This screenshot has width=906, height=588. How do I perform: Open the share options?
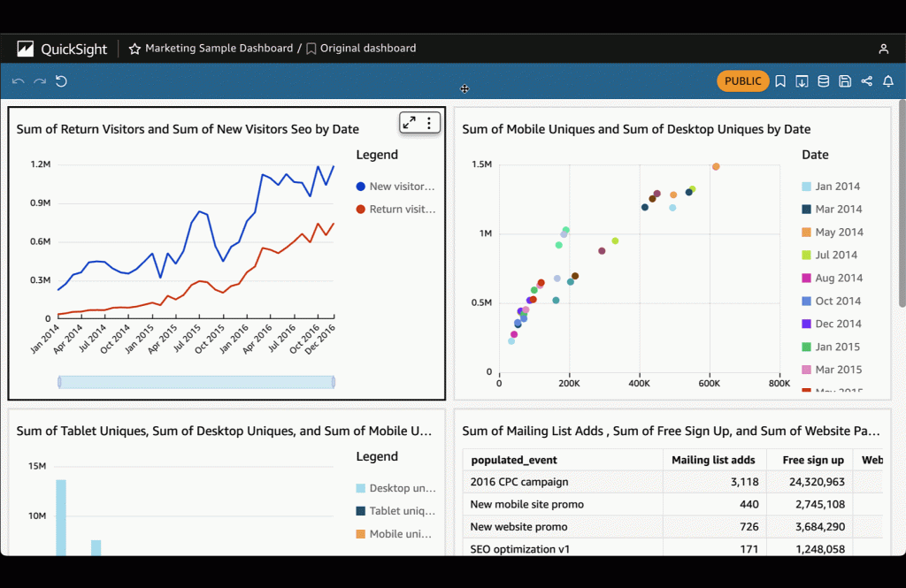(x=867, y=80)
